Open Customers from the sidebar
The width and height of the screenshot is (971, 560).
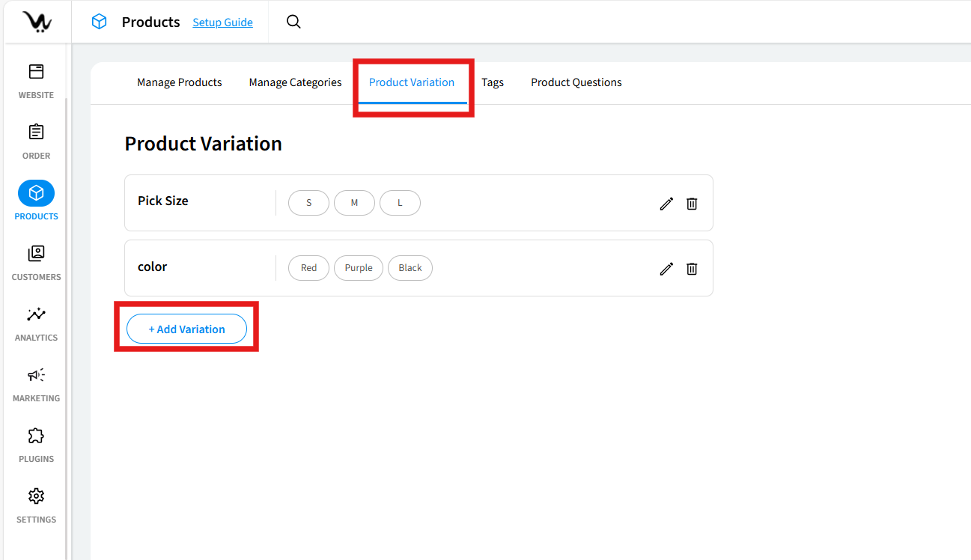click(36, 263)
